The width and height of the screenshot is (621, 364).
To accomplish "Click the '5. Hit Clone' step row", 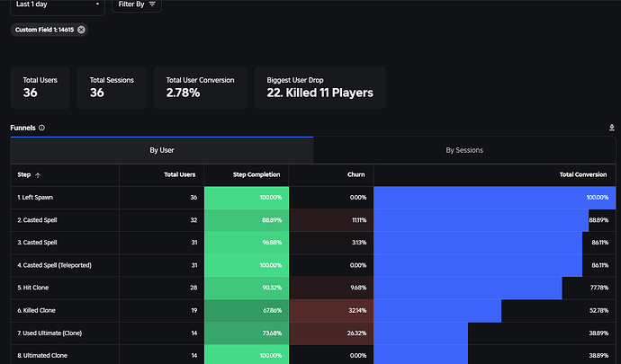I will tap(313, 288).
